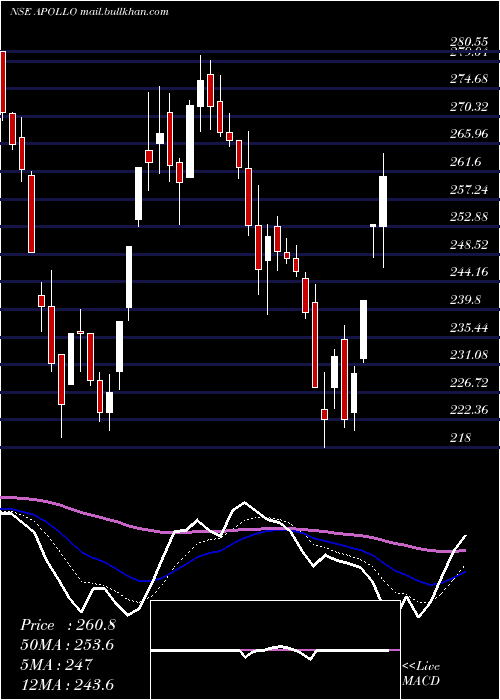Viewport: 500px width, 700px height.
Task: Select the 235.44 price axis label
Action: (469, 328)
